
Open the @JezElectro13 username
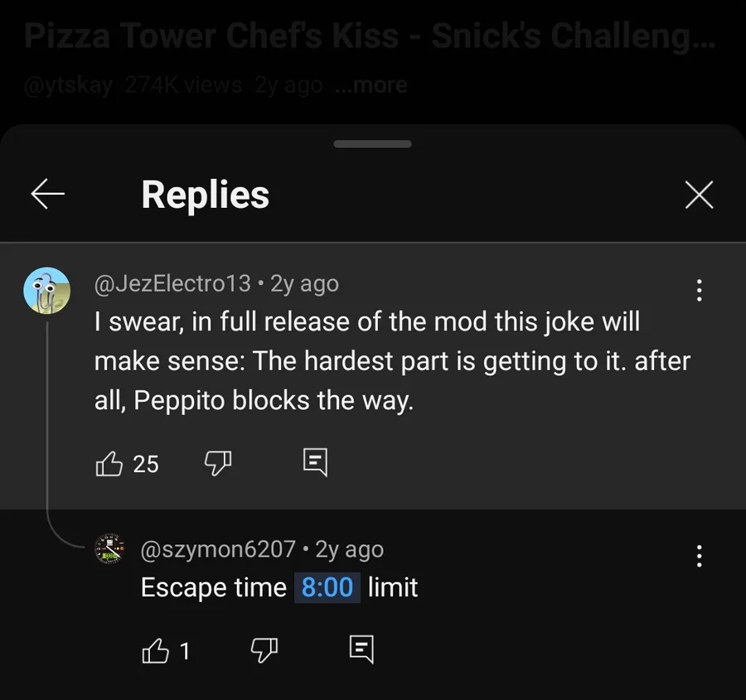(x=172, y=283)
